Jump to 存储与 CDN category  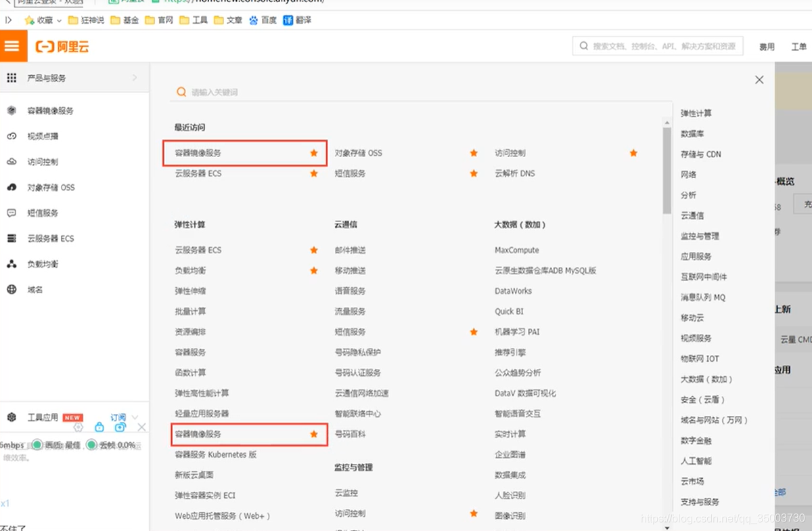pyautogui.click(x=701, y=154)
